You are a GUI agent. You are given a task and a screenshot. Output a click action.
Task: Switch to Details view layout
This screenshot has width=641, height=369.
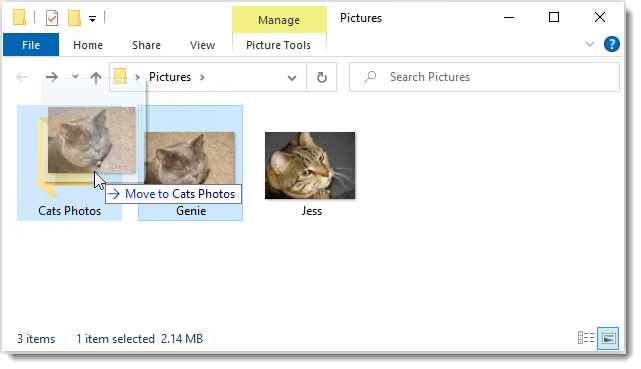click(586, 338)
